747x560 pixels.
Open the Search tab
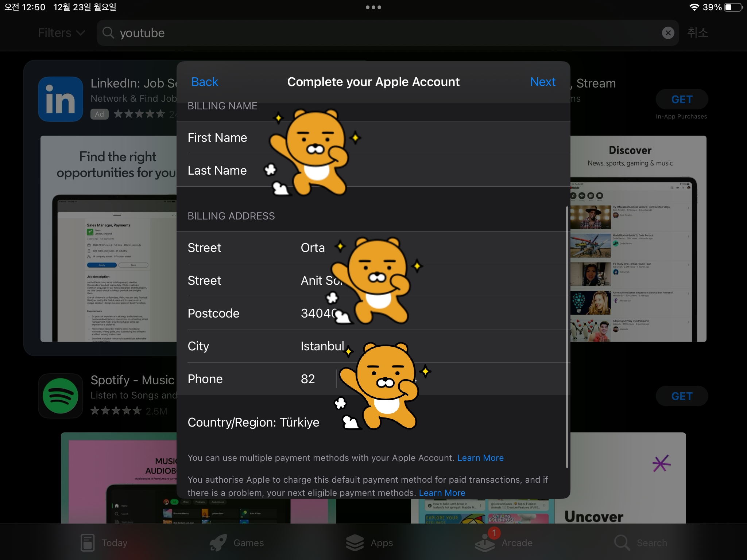pos(640,542)
